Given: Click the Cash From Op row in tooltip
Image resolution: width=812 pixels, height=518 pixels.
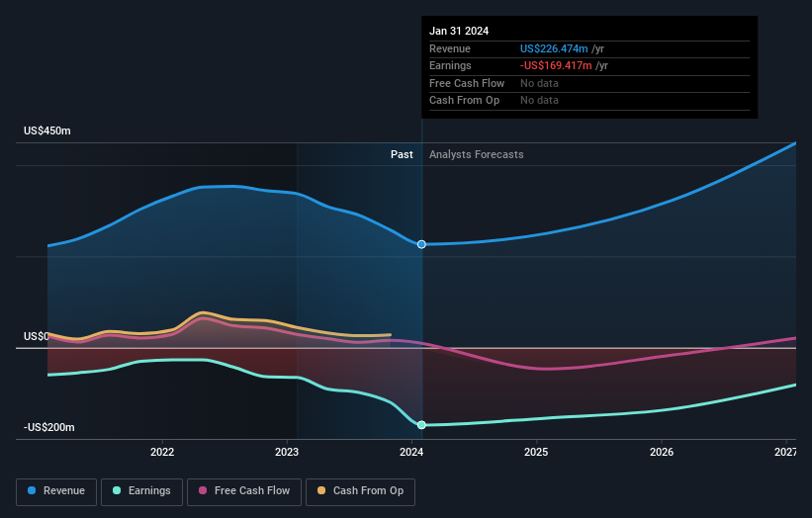Looking at the screenshot, I should tap(589, 101).
